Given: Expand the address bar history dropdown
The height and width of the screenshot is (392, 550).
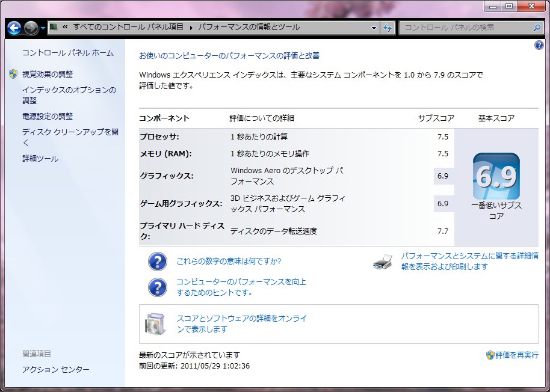Looking at the screenshot, I should click(374, 28).
